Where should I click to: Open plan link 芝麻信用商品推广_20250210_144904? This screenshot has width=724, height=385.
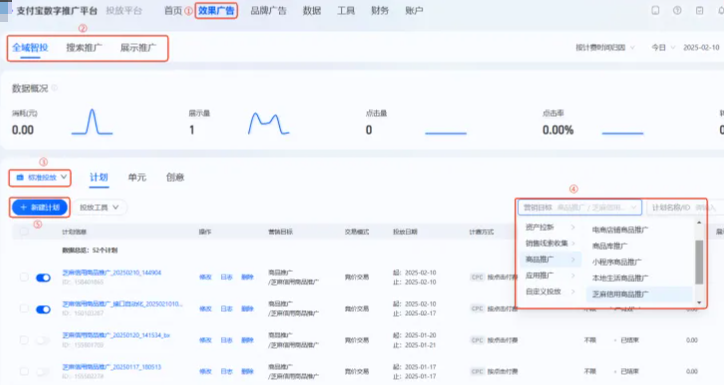pos(112,273)
